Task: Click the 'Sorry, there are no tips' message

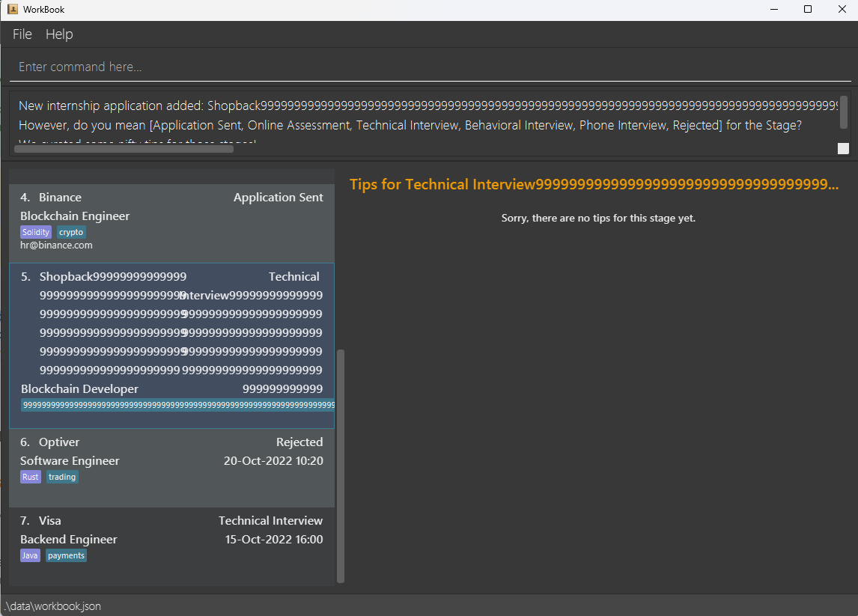Action: point(598,219)
